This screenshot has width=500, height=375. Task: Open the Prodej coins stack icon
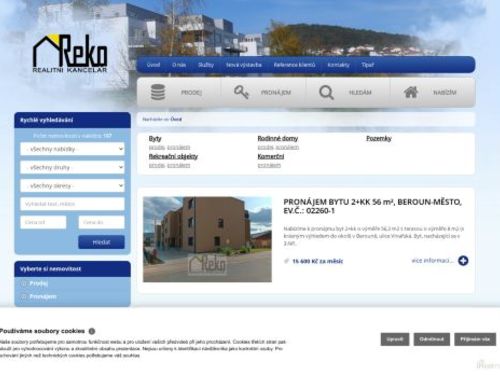158,92
